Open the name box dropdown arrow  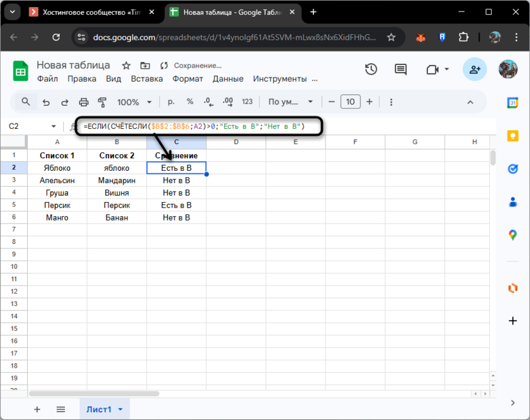coord(54,126)
